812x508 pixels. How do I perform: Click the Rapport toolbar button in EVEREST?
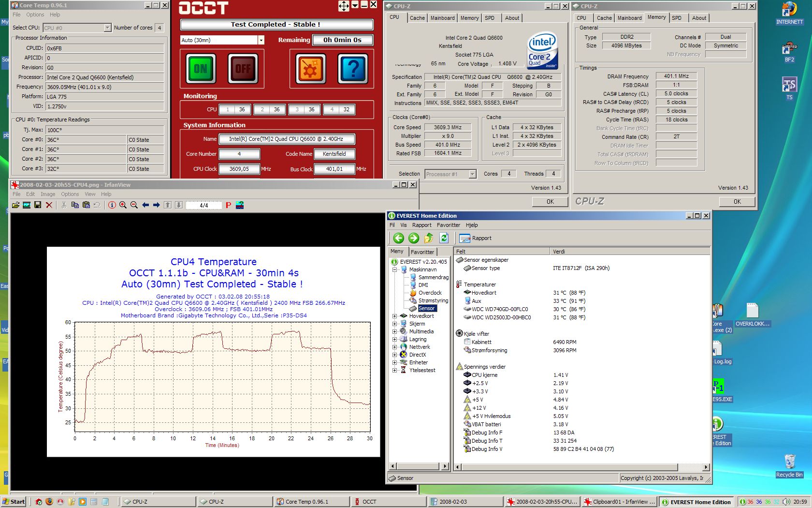point(475,238)
